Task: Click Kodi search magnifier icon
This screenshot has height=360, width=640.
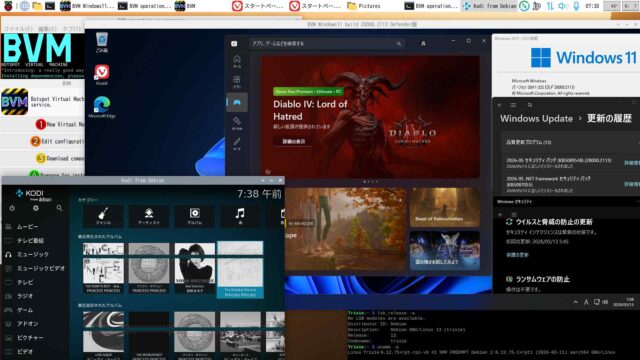Action: point(60,208)
